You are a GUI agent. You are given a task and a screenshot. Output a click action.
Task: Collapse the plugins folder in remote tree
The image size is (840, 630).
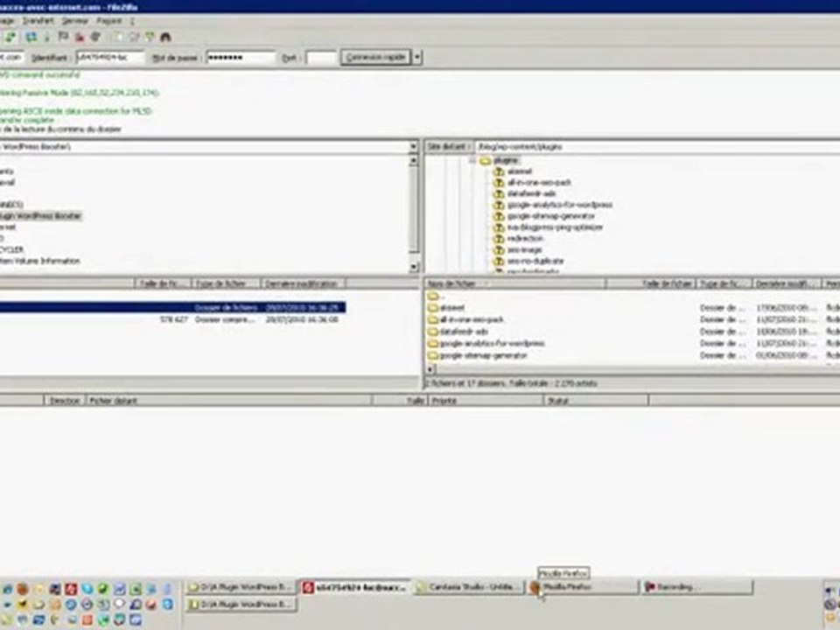tap(472, 160)
